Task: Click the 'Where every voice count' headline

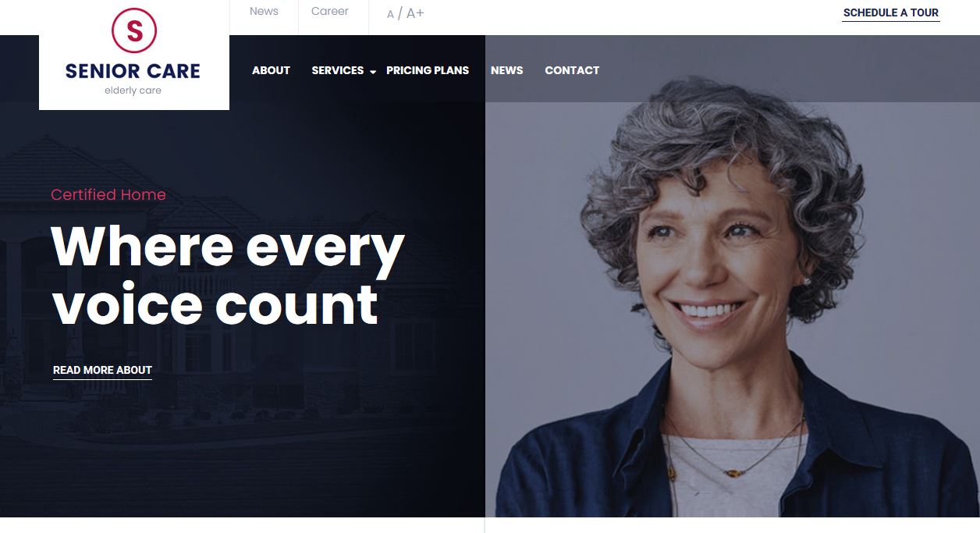Action: tap(227, 275)
